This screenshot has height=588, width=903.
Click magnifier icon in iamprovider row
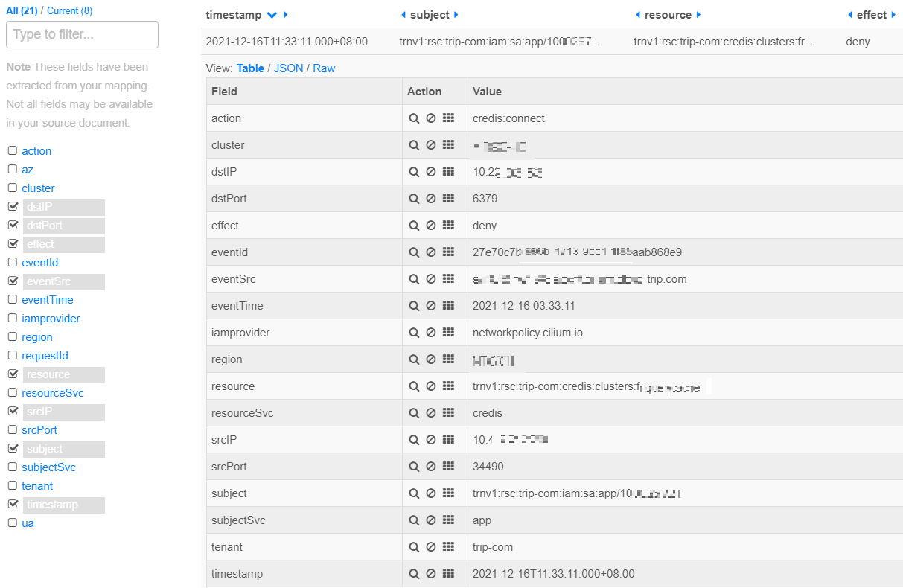(x=414, y=333)
